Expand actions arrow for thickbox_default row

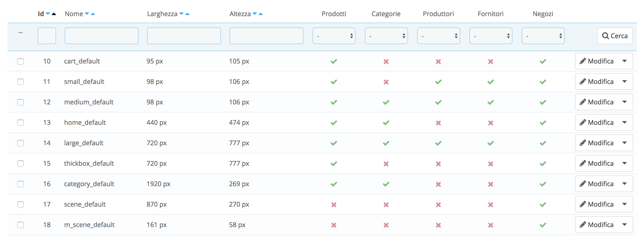(625, 163)
